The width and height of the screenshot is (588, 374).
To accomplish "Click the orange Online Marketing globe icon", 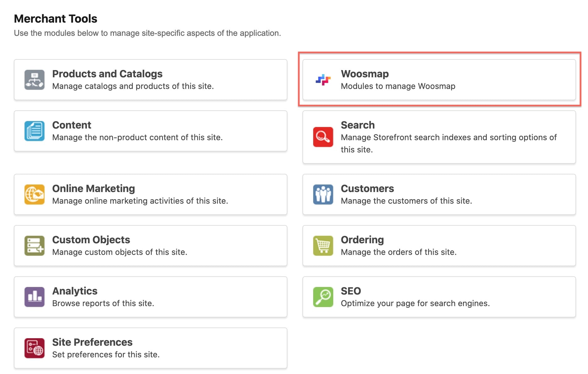I will 35,194.
